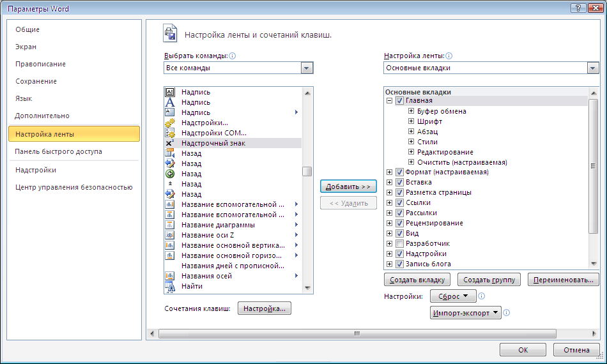This screenshot has height=364, width=607.
Task: Open the Сброс dropdown button
Action: [x=452, y=296]
